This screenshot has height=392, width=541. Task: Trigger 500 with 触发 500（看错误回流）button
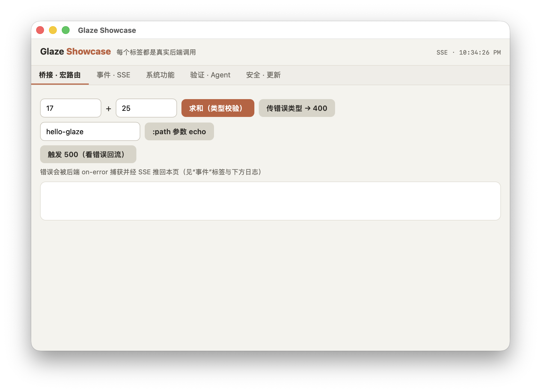click(x=88, y=154)
